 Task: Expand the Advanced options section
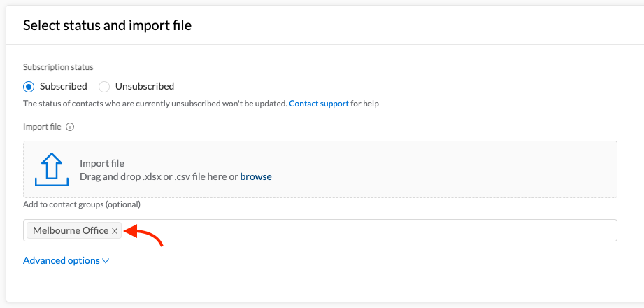(x=66, y=260)
